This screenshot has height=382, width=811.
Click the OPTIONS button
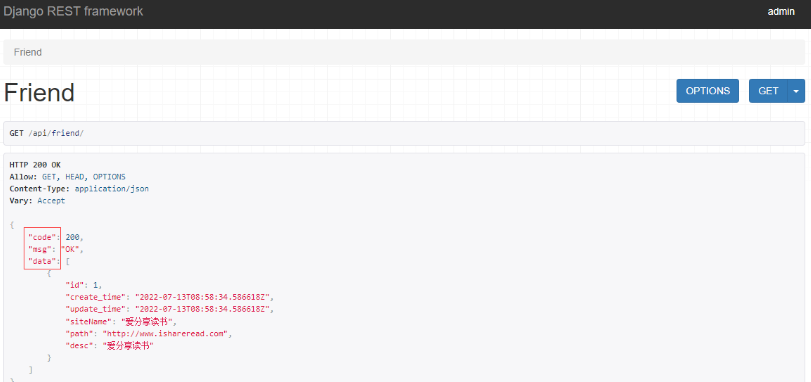point(708,91)
